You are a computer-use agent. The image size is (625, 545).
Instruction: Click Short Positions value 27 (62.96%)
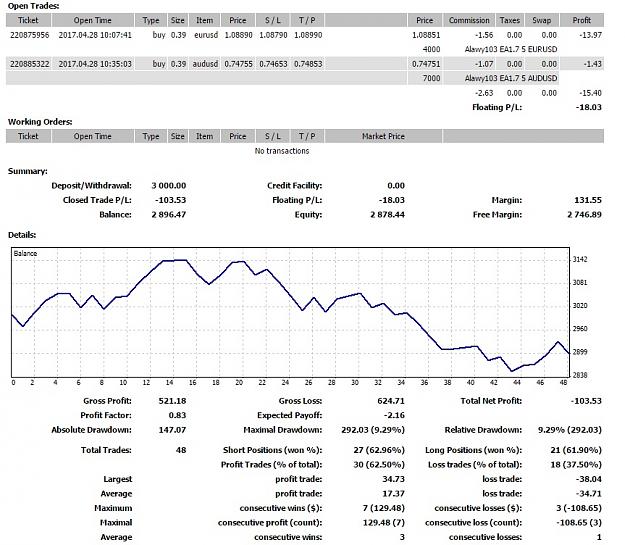coord(379,450)
